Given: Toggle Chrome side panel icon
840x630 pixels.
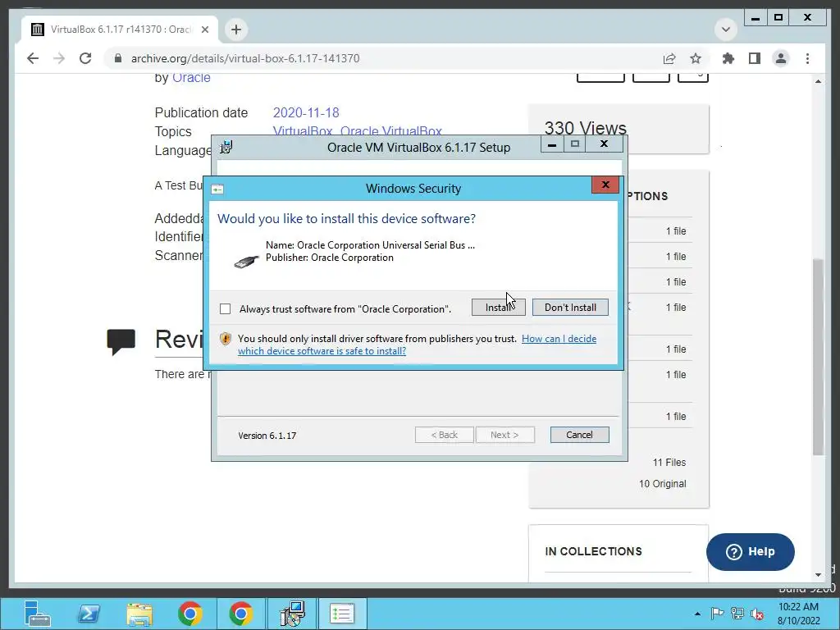Looking at the screenshot, I should click(755, 58).
